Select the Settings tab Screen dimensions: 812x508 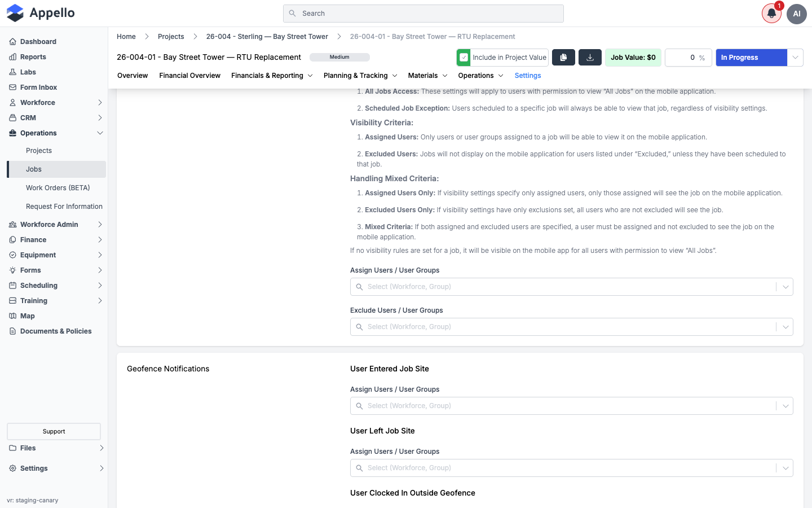pos(528,76)
